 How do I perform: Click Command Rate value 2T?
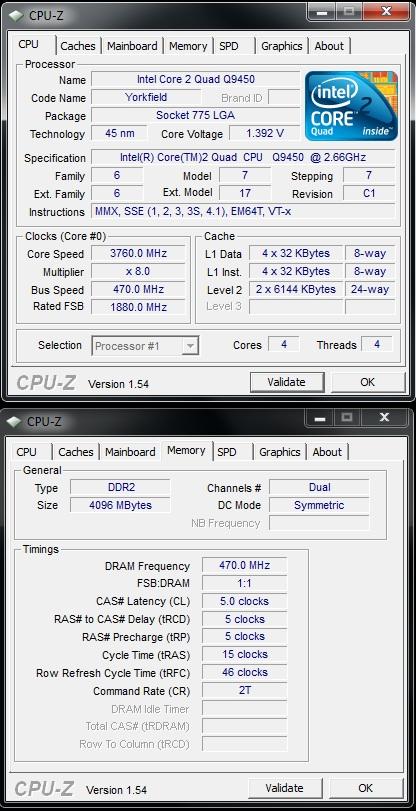point(244,690)
